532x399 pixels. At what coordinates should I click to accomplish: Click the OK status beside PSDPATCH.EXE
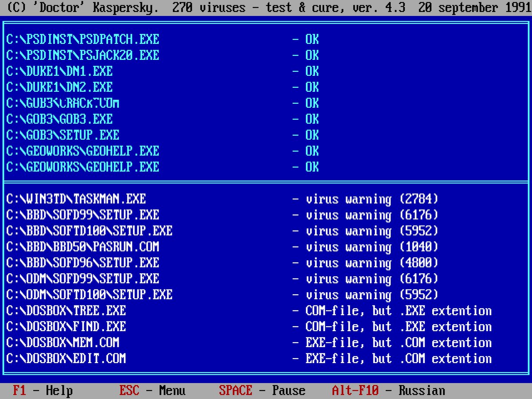click(x=312, y=39)
